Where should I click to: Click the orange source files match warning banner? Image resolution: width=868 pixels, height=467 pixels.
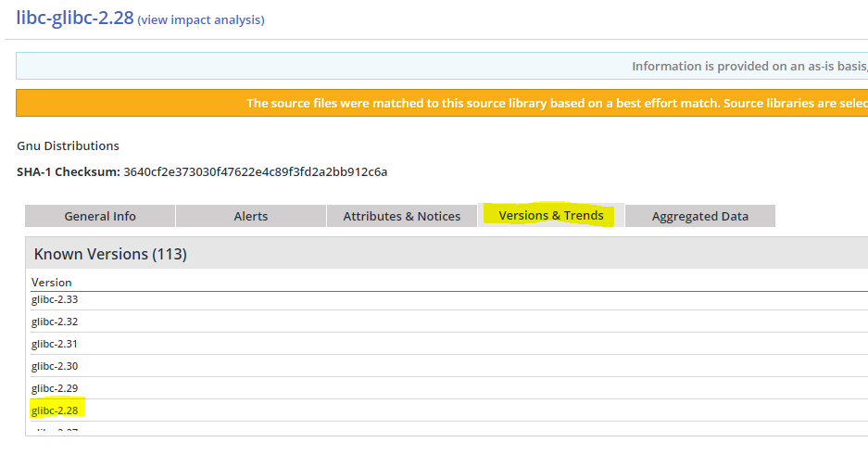click(556, 103)
